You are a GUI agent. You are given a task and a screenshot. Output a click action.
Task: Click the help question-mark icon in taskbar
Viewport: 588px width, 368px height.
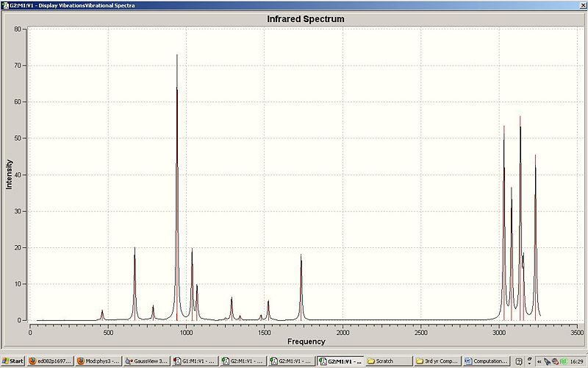(x=519, y=361)
